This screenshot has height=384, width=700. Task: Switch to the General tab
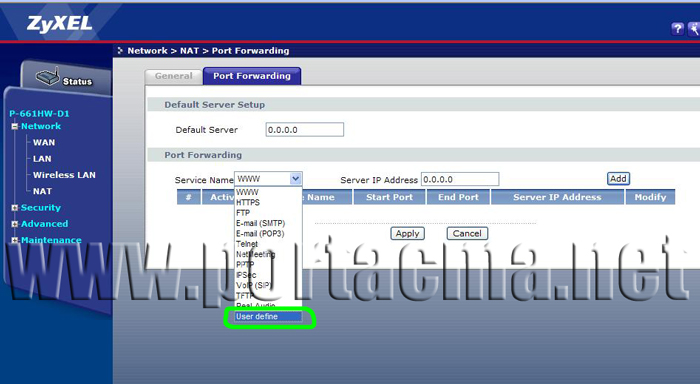(174, 76)
